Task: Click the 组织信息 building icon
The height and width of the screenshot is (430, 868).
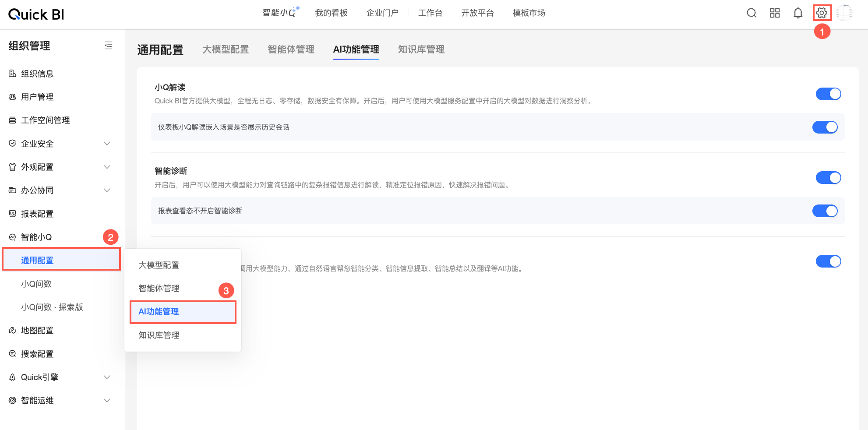Action: (12, 74)
